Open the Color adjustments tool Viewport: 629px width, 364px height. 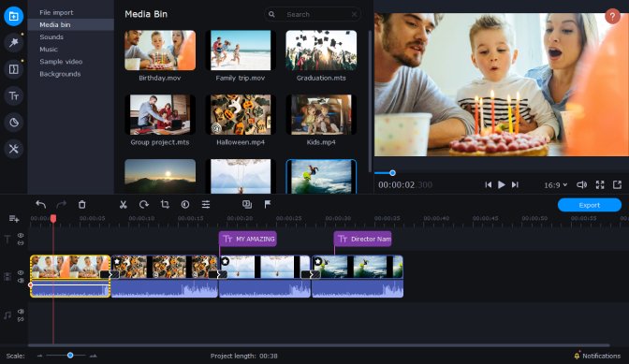[x=185, y=204]
